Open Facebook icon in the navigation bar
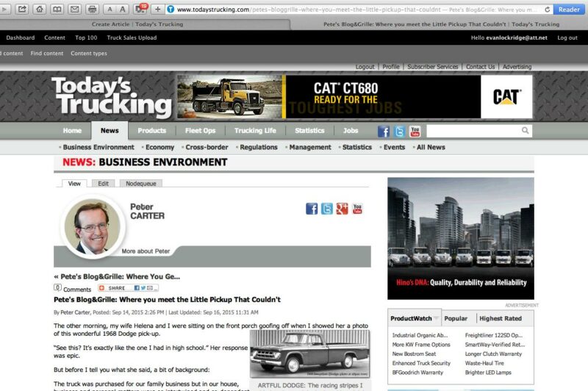Image resolution: width=588 pixels, height=391 pixels. coord(383,132)
